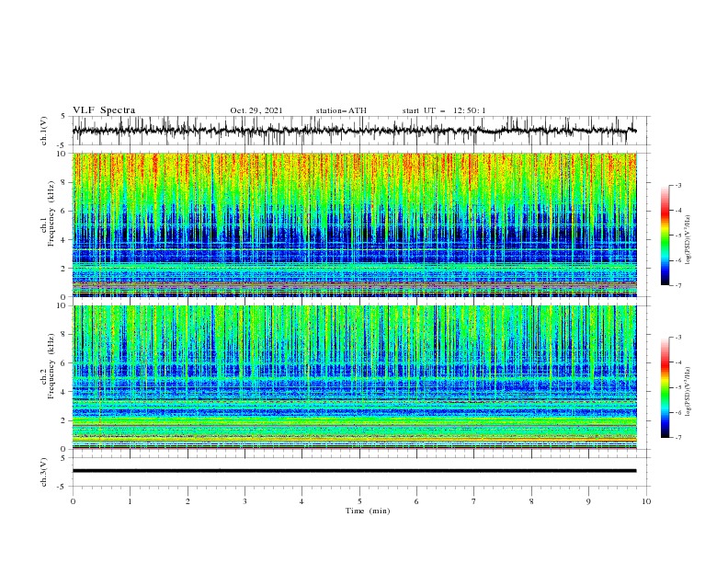Click the ch.2 colorbar log(PSD) label
The width and height of the screenshot is (728, 563).
pyautogui.click(x=688, y=391)
